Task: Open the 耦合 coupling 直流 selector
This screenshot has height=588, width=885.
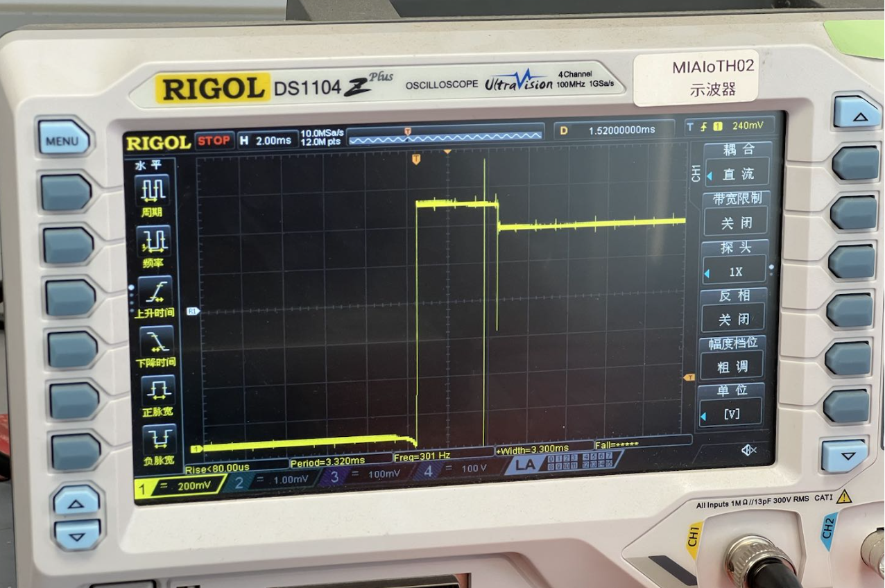Action: (737, 174)
